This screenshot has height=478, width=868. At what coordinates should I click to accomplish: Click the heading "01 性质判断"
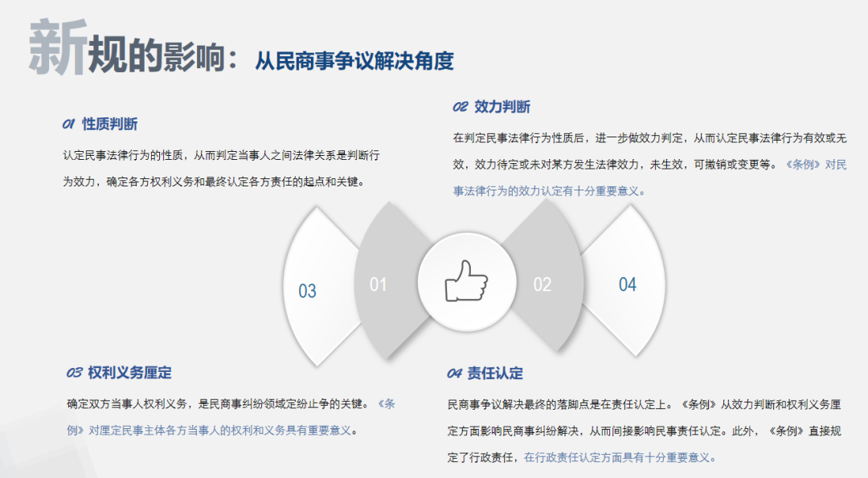point(100,124)
